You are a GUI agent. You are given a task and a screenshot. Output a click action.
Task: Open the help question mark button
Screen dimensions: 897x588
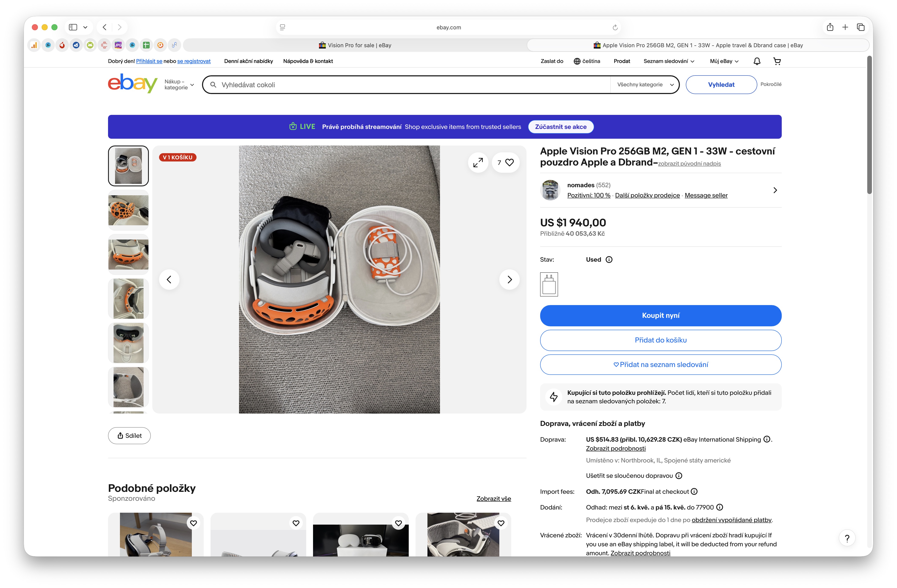tap(847, 538)
